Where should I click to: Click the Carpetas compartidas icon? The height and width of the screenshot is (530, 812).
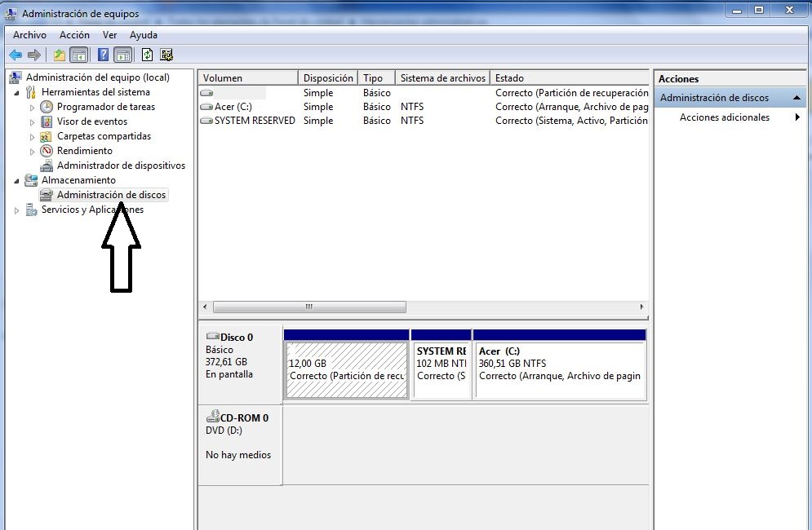pyautogui.click(x=47, y=137)
